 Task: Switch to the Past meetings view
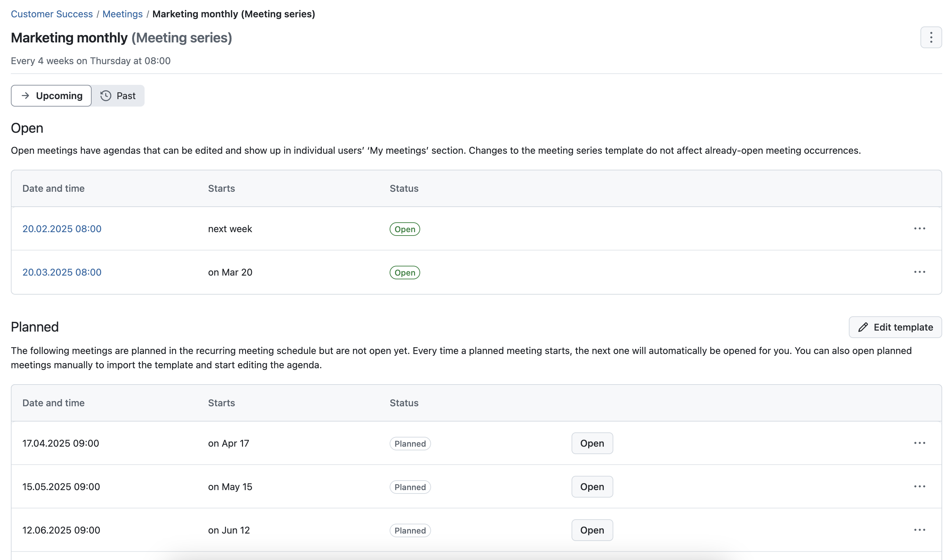(118, 95)
